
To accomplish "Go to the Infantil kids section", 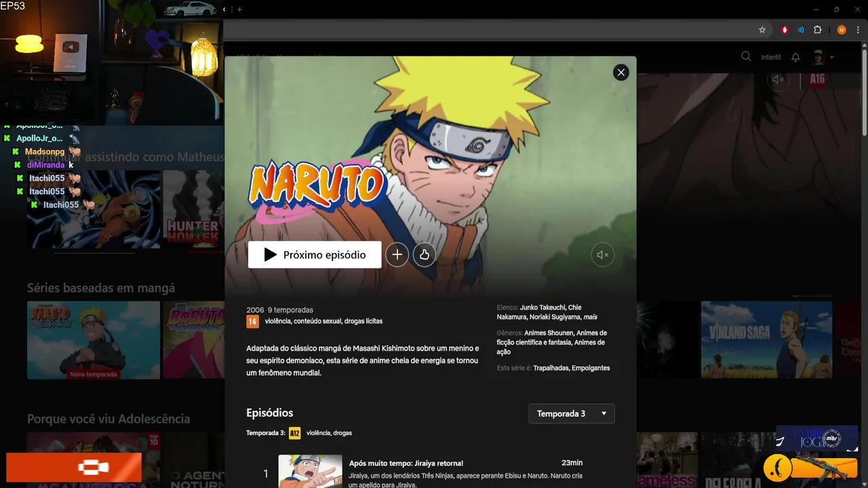I will 771,58.
